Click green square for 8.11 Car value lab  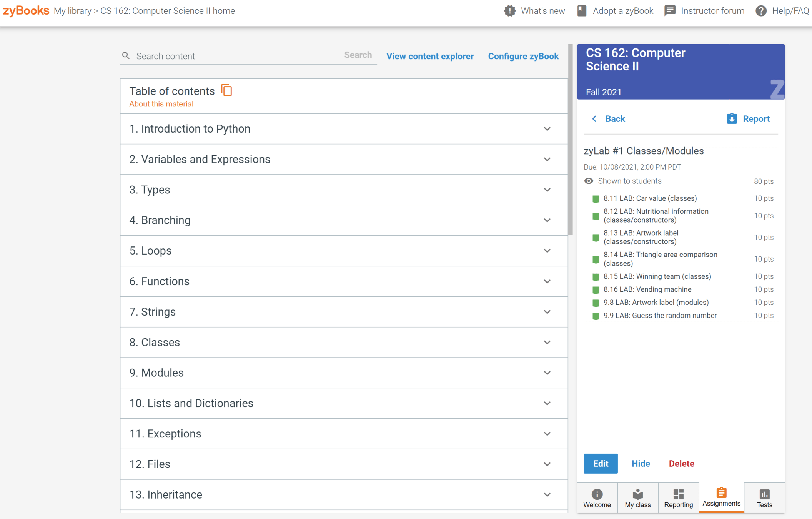coord(596,199)
